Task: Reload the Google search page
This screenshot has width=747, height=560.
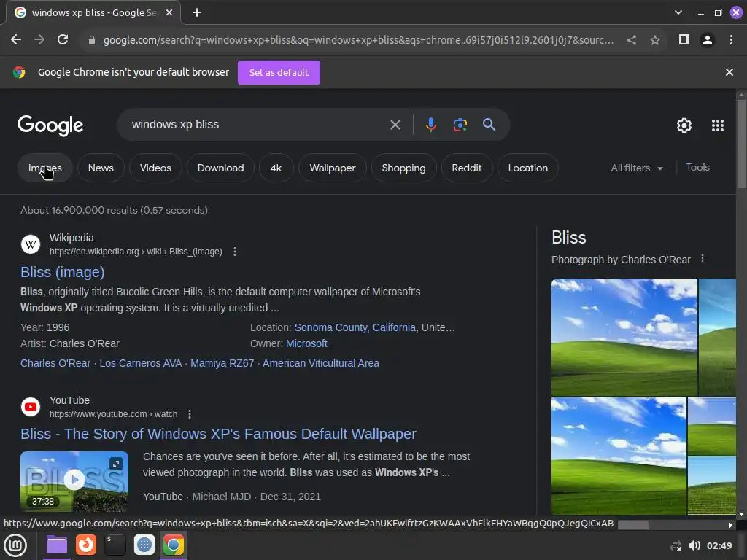Action: coord(63,40)
